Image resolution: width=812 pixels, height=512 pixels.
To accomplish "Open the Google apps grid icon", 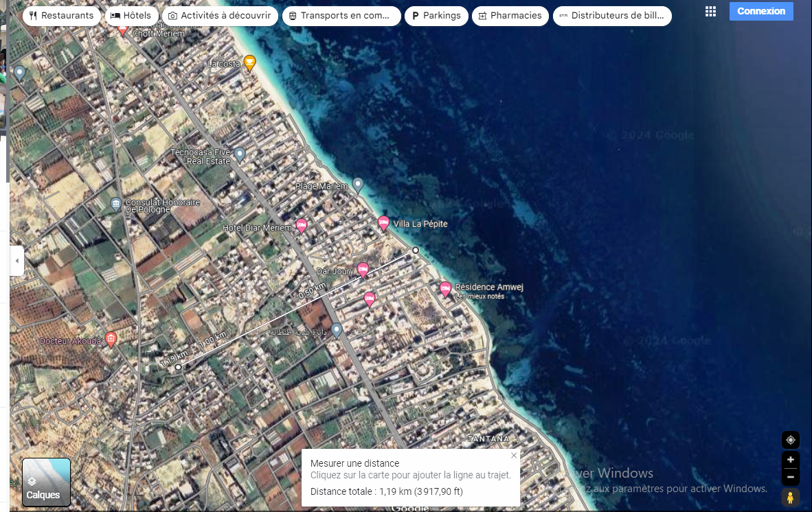I will [x=710, y=12].
